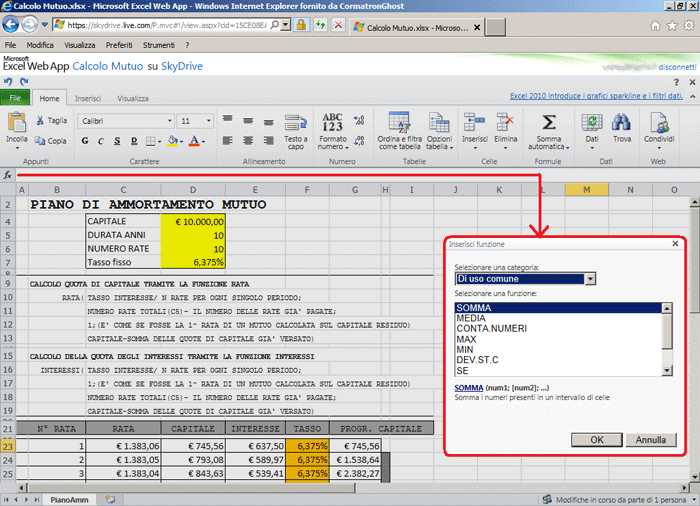This screenshot has height=506, width=700.
Task: Click the address bar URL field
Action: click(167, 25)
